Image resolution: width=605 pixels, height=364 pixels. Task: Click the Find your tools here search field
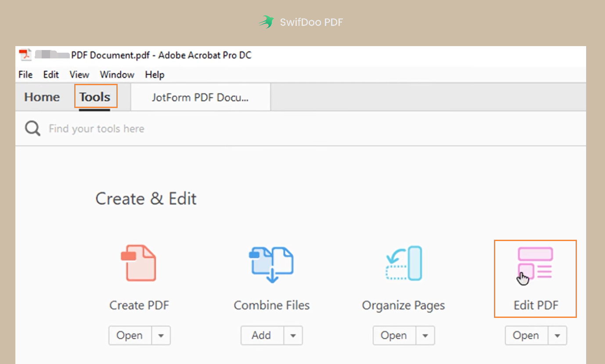pyautogui.click(x=97, y=128)
